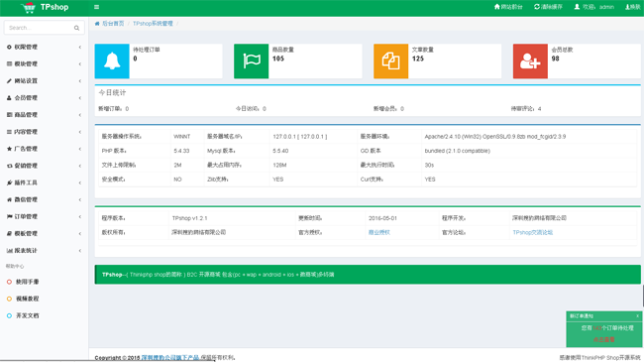Click the red circle icon beside 使用手册
The height and width of the screenshot is (362, 644).
[9, 282]
